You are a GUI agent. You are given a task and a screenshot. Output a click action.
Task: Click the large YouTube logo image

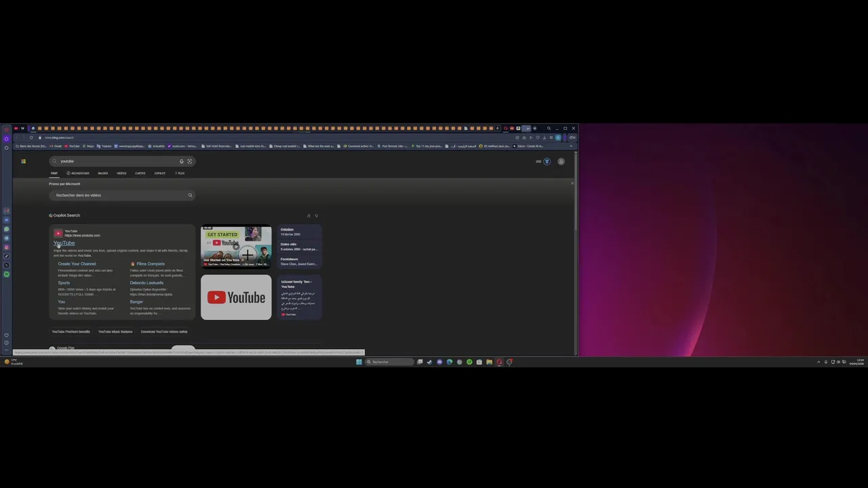pos(236,297)
